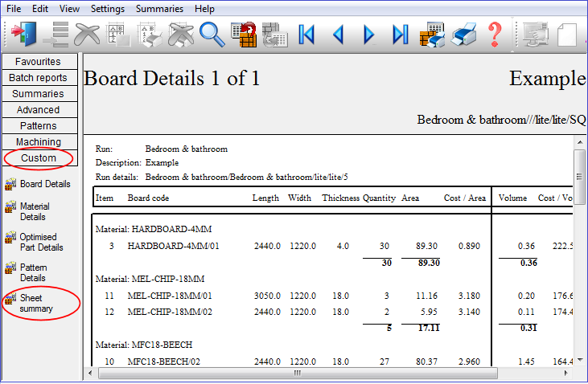Viewport: 588px width, 384px height.
Task: Click the exit door icon in toolbar
Action: (x=23, y=34)
